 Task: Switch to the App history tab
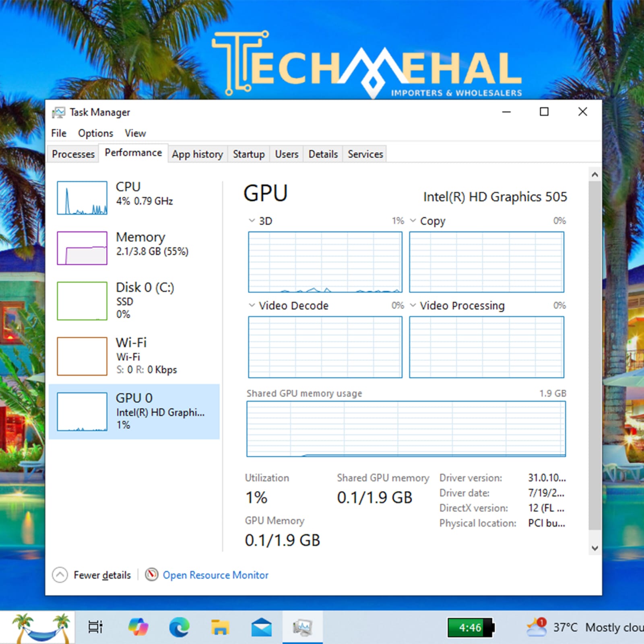click(197, 154)
